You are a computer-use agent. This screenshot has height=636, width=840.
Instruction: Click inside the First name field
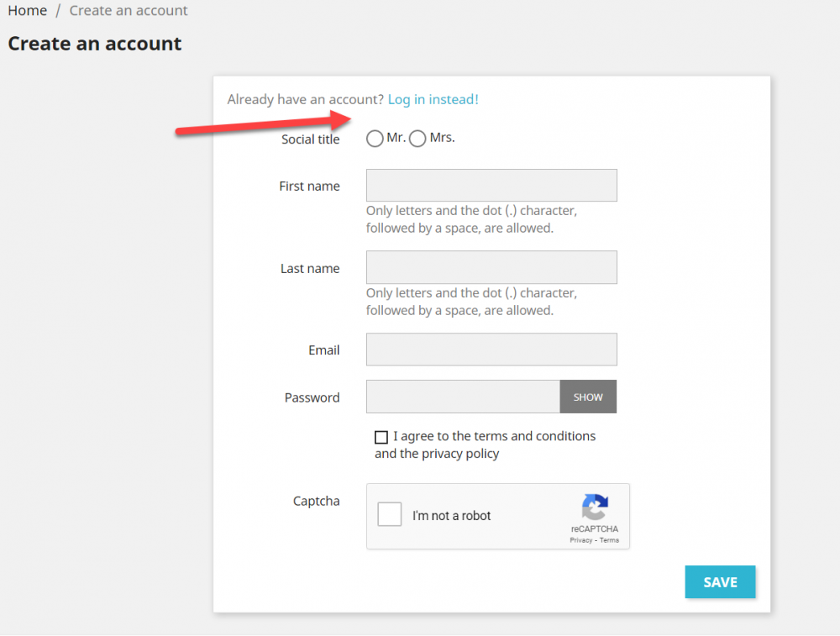click(x=491, y=185)
